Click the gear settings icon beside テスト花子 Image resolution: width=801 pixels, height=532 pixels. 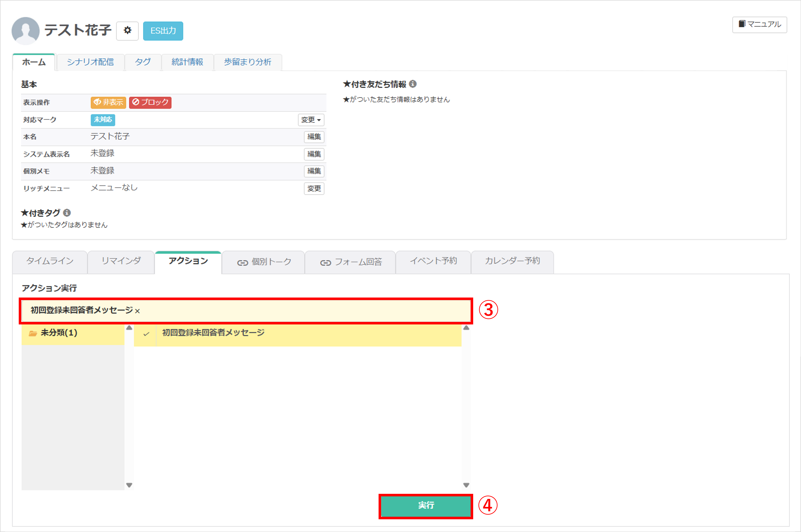(127, 31)
